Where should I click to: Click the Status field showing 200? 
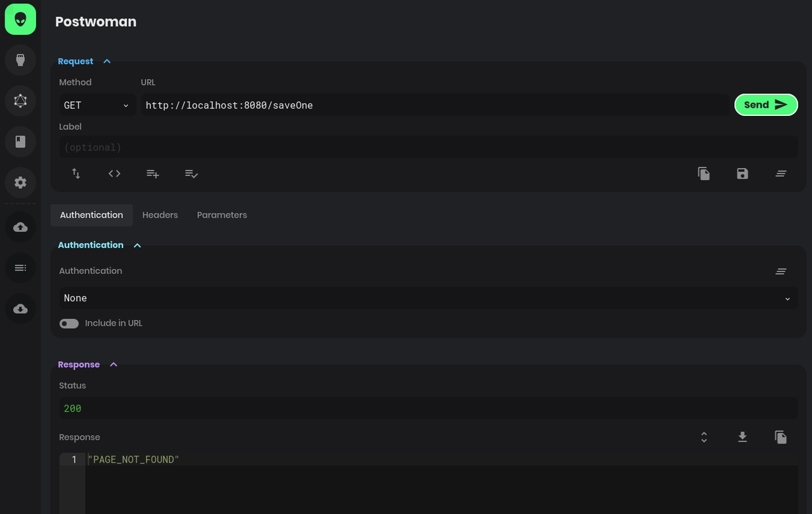[428, 408]
